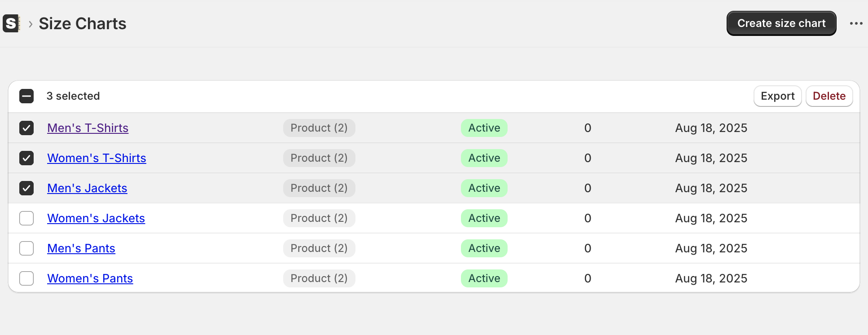Open the Men's T-Shirts size chart

(x=88, y=128)
